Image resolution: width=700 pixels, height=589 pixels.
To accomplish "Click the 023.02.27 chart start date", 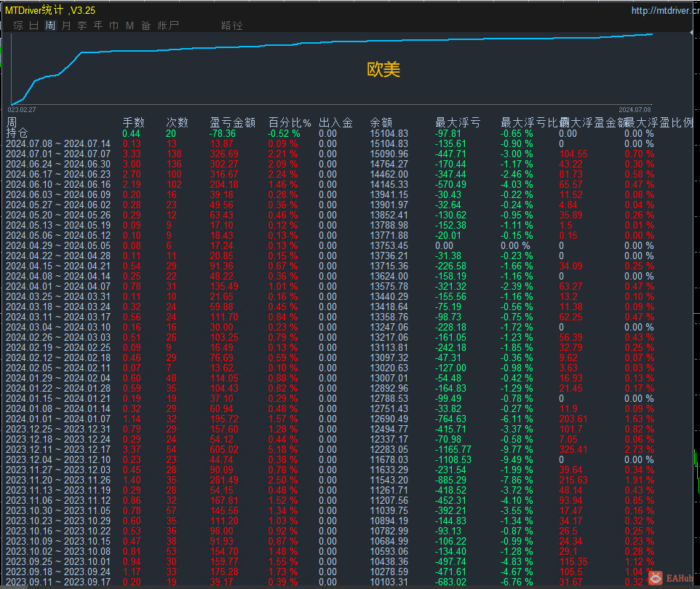I will tap(22, 109).
